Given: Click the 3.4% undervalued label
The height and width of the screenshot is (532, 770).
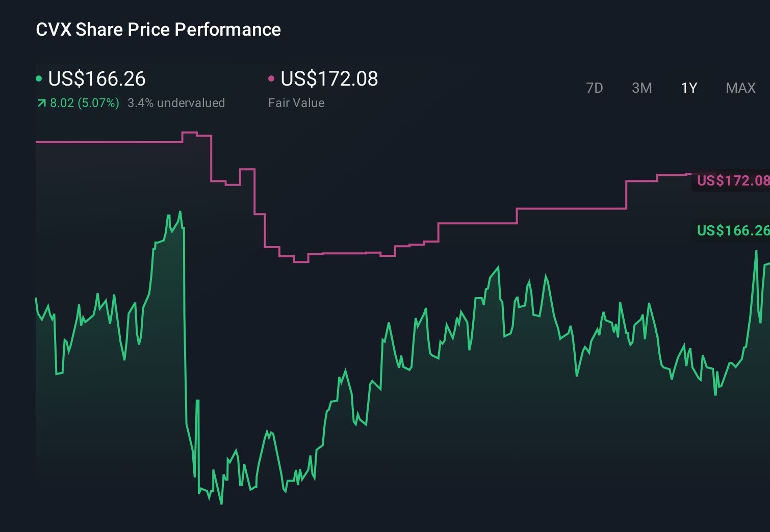Looking at the screenshot, I should [x=176, y=102].
